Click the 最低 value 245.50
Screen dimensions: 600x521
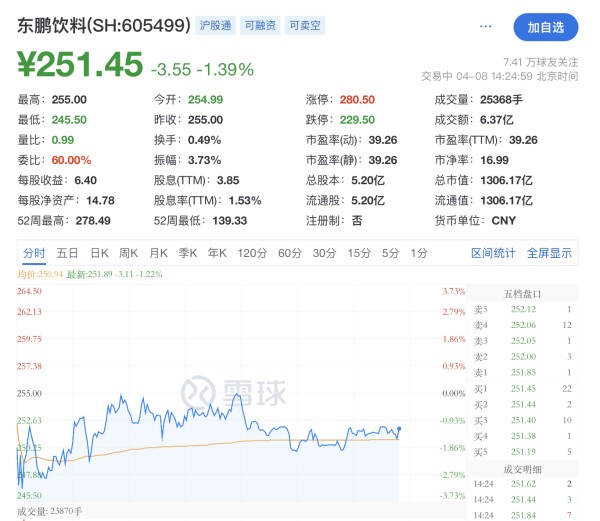[x=69, y=120]
